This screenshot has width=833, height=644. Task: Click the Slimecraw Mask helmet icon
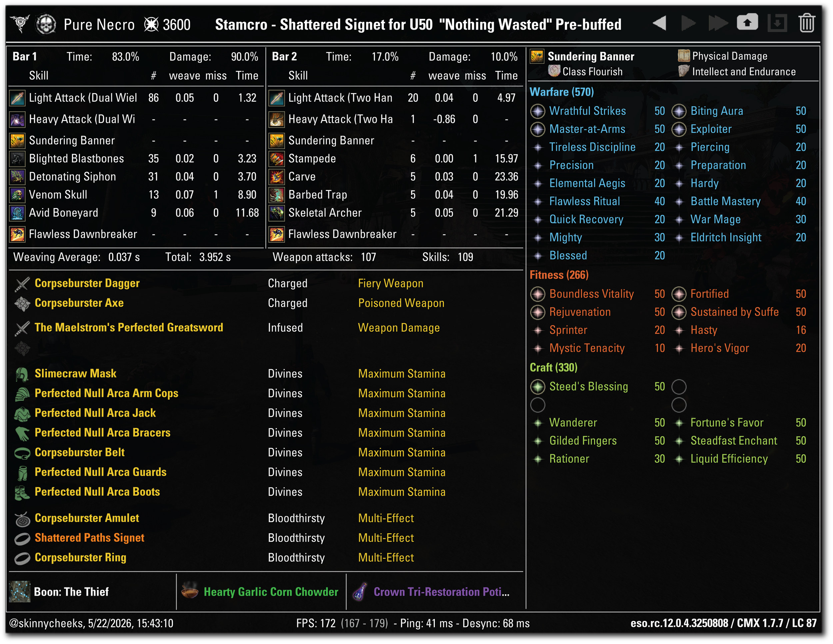pos(22,374)
